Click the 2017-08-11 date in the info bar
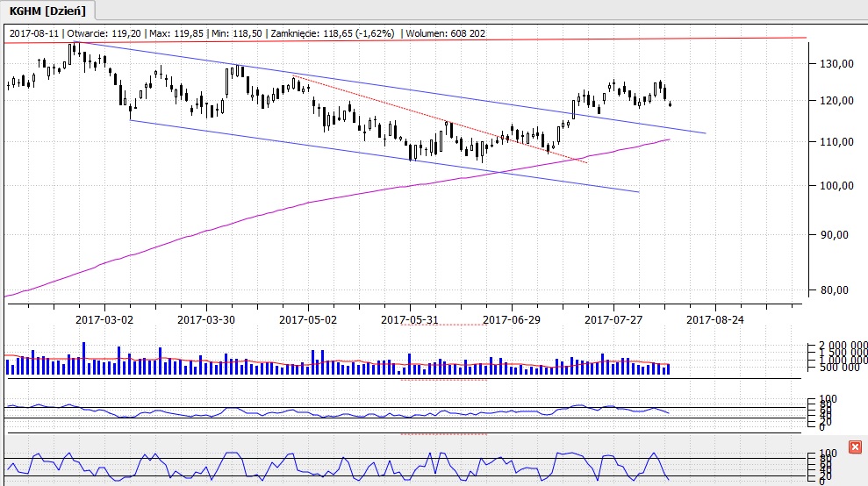 tap(33, 32)
